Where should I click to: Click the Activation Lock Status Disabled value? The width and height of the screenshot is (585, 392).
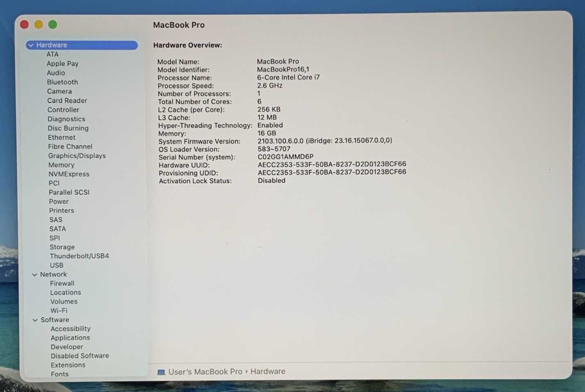coord(271,180)
